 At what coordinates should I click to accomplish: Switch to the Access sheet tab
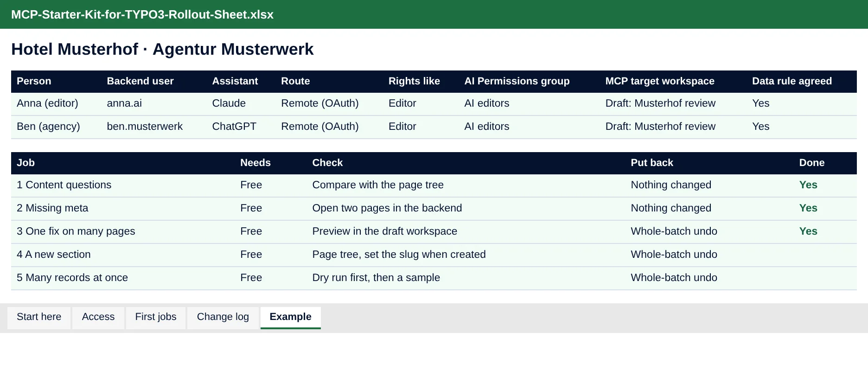click(98, 317)
